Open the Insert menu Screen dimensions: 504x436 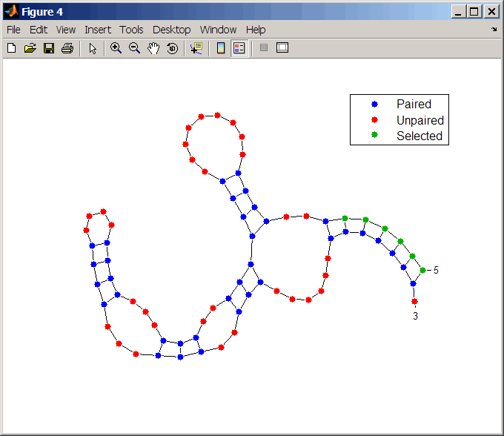pos(98,30)
